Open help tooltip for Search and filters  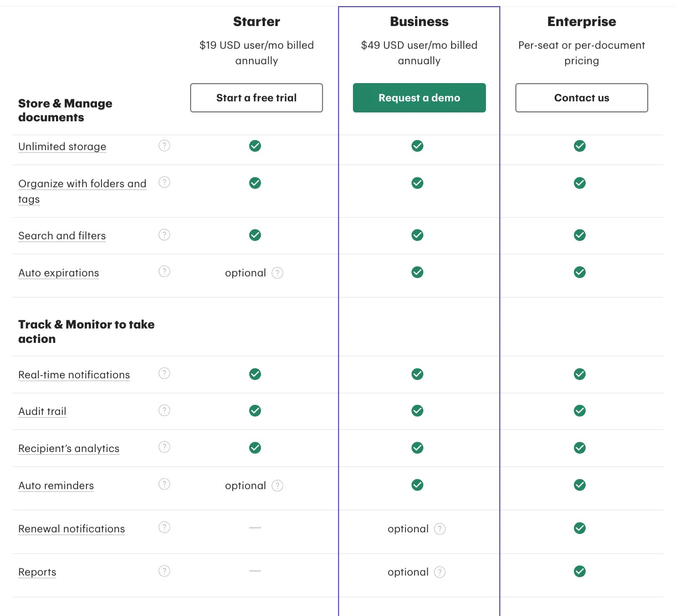[x=165, y=235]
